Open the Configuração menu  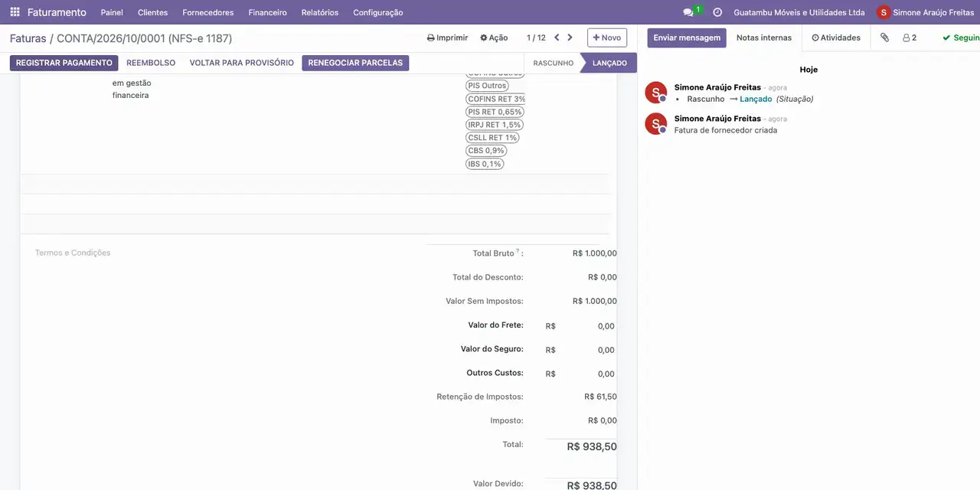[x=378, y=12]
